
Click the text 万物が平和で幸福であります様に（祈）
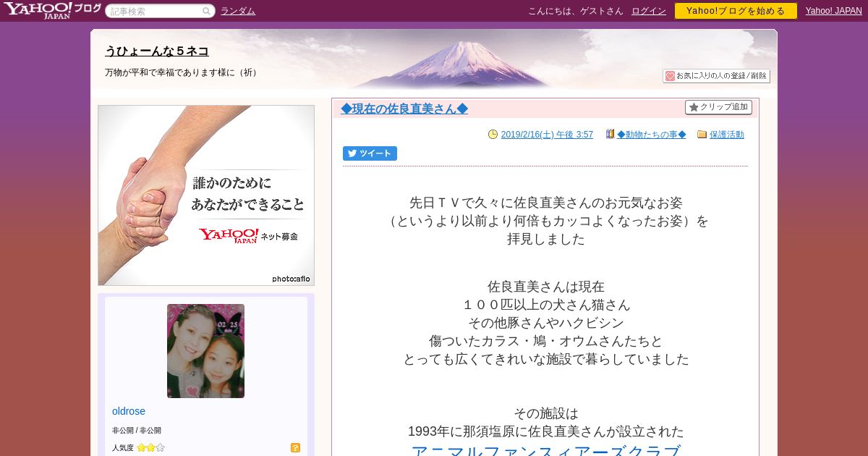(x=183, y=72)
